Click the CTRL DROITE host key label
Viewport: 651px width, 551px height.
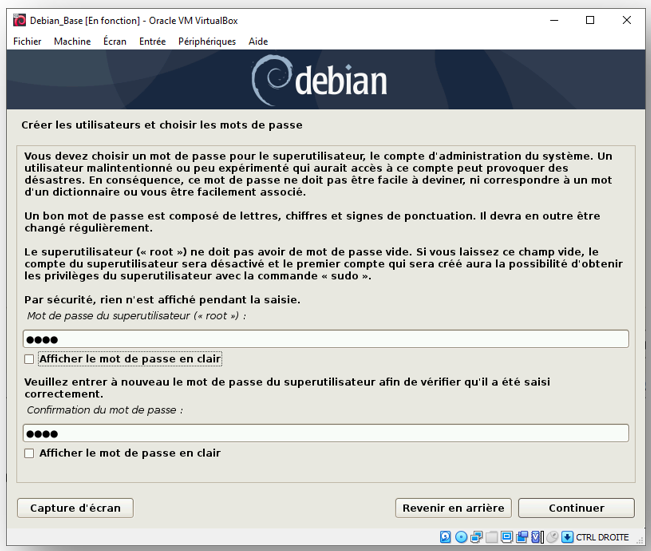tap(602, 537)
